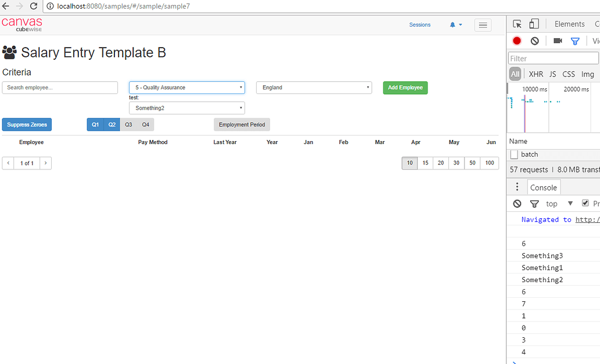The image size is (600, 364).
Task: Stop recording network activity with the red record button
Action: coord(516,41)
